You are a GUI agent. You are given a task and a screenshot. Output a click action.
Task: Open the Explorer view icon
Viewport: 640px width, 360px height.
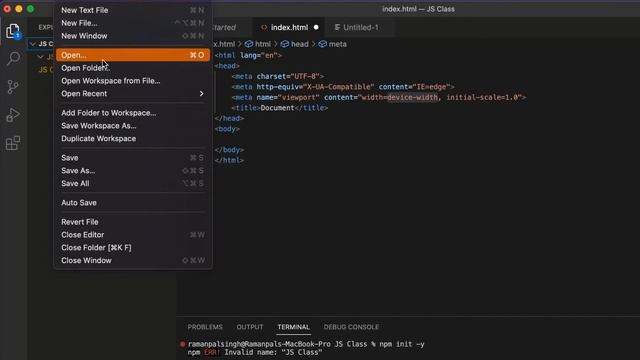pyautogui.click(x=13, y=31)
